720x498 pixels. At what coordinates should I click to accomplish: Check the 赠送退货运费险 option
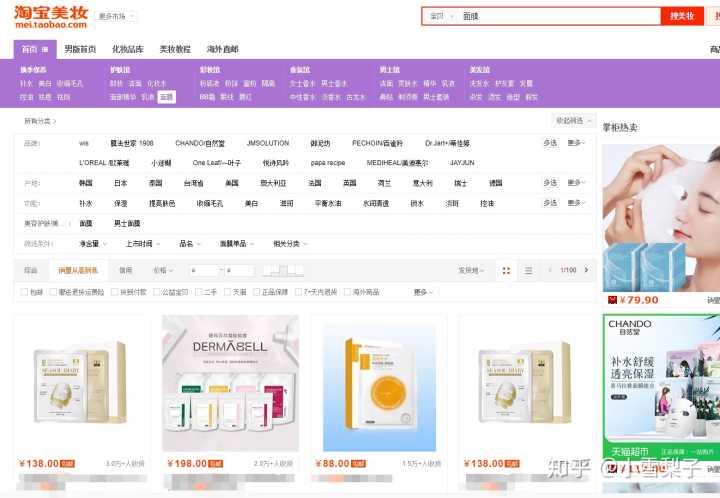(53, 292)
